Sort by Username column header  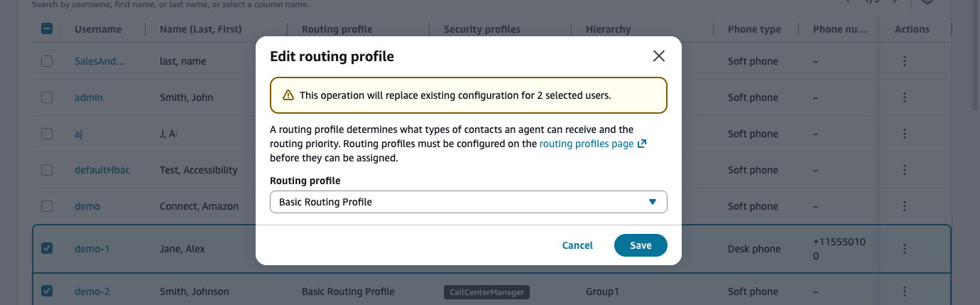pos(98,29)
